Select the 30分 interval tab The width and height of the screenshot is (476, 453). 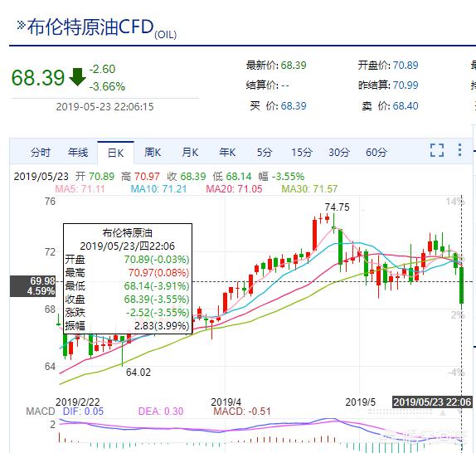[339, 152]
